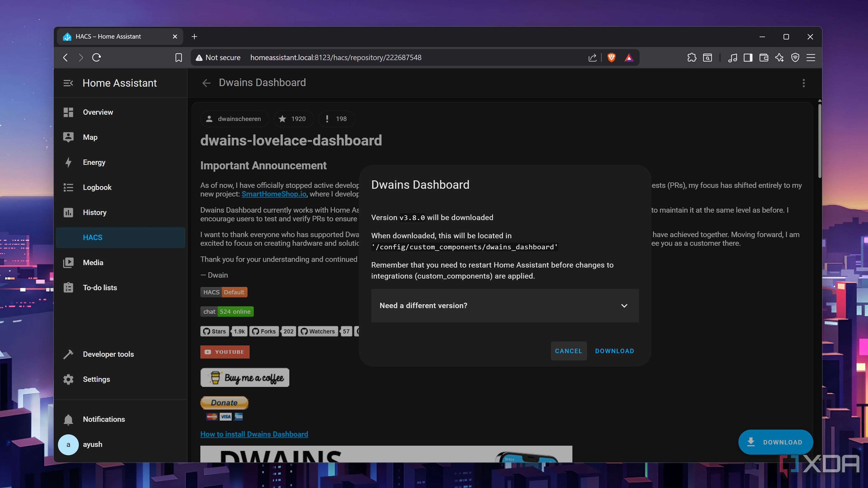Open the repository three-dot overflow menu
This screenshot has width=868, height=488.
tap(803, 83)
